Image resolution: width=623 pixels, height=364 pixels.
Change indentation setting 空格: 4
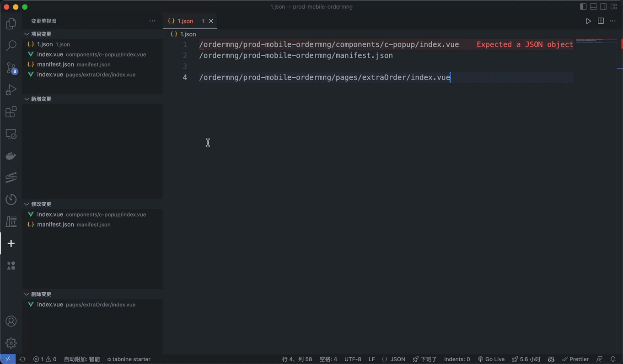328,359
